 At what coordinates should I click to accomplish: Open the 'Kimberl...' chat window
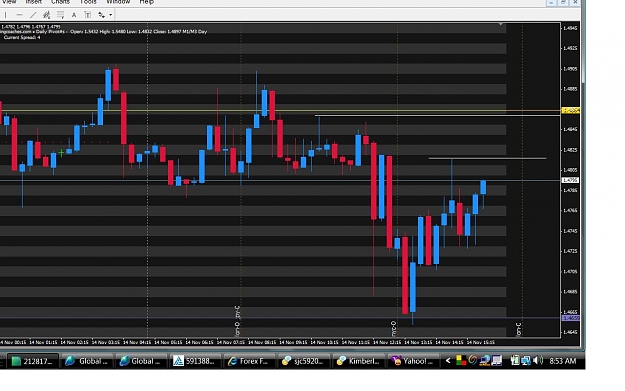click(358, 361)
